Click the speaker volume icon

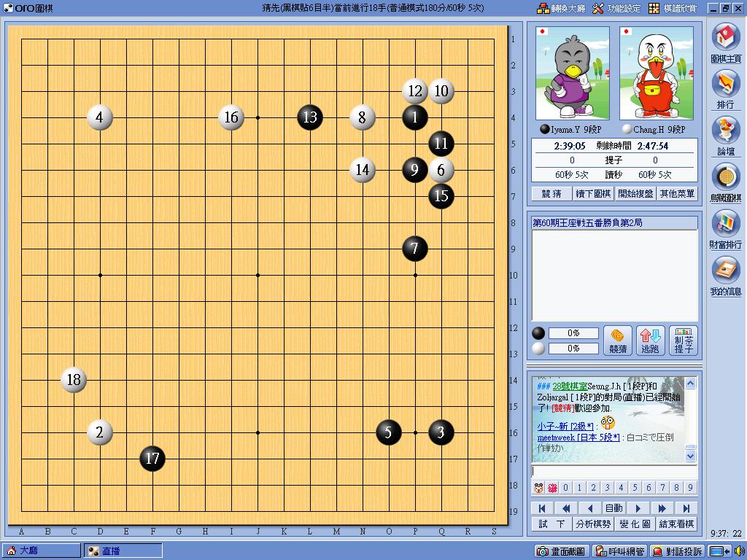739,551
